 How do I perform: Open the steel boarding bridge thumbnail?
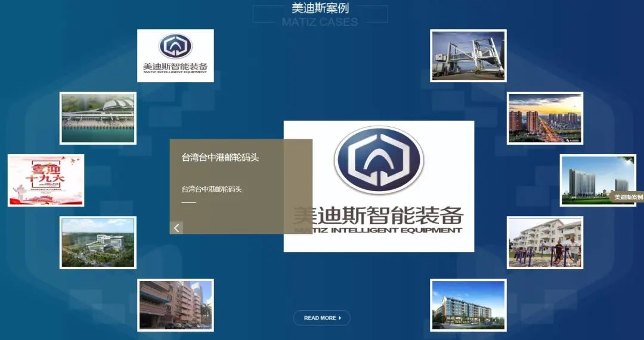[468, 56]
